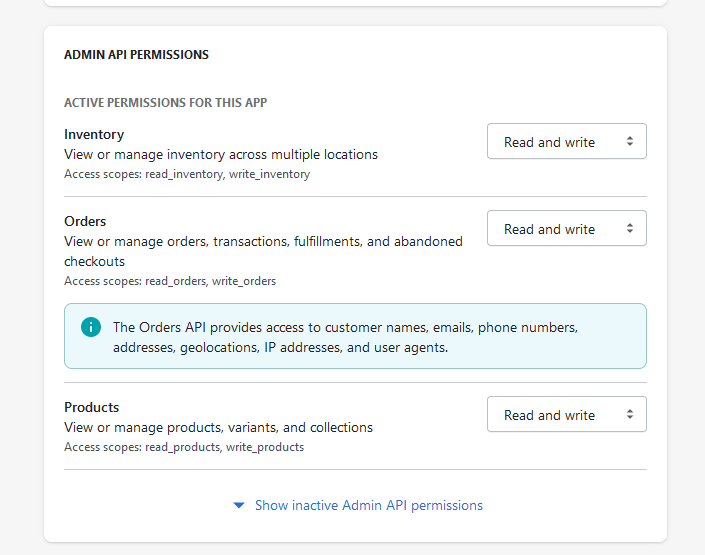Click the Orders API customer data notice text

pyautogui.click(x=345, y=337)
